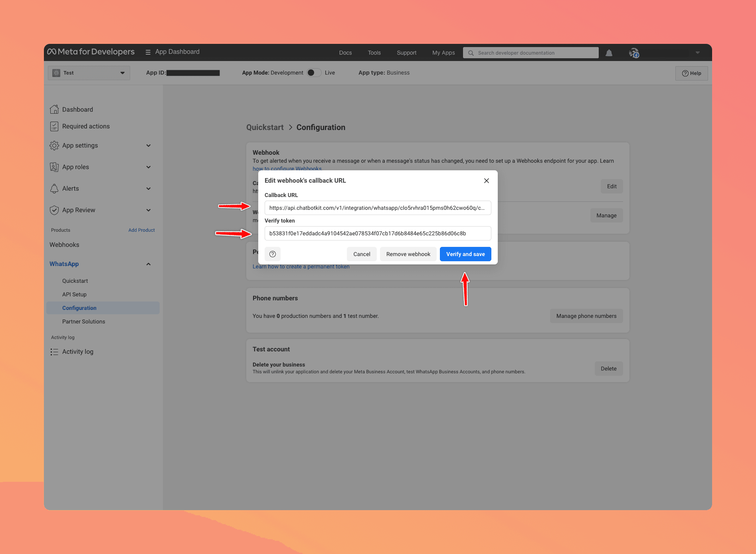The height and width of the screenshot is (554, 756).
Task: Open the Test app selector dropdown
Action: pos(89,73)
